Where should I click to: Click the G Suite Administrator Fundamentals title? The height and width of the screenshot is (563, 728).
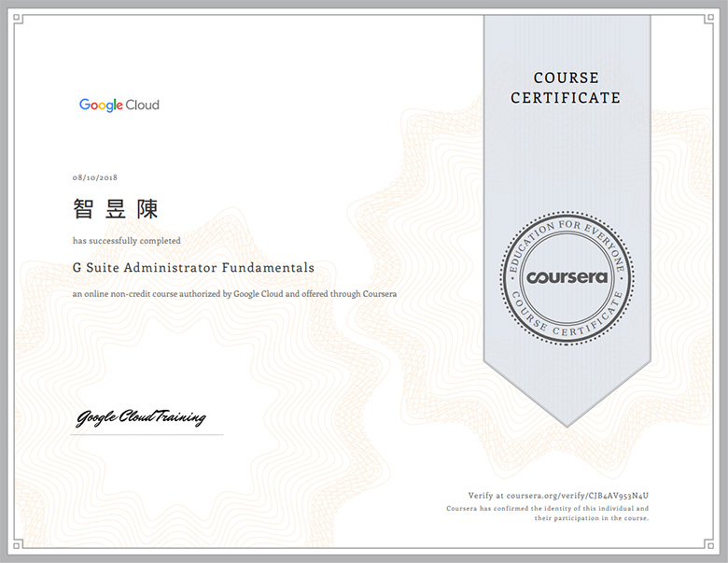coord(193,268)
